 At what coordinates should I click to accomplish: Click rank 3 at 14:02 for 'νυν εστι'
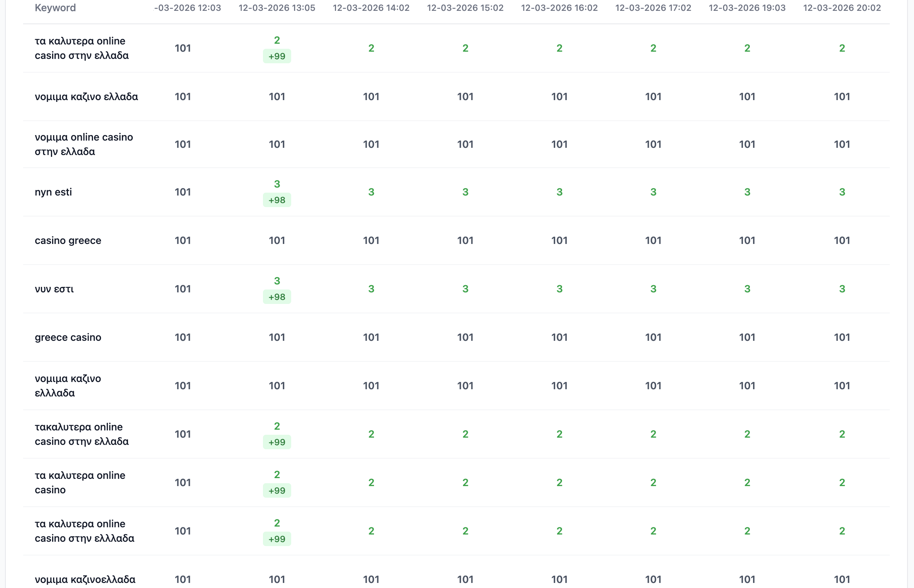pos(371,289)
